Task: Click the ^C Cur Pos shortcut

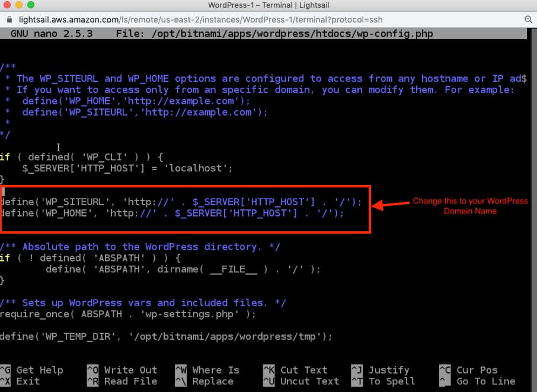Action: coord(468,370)
